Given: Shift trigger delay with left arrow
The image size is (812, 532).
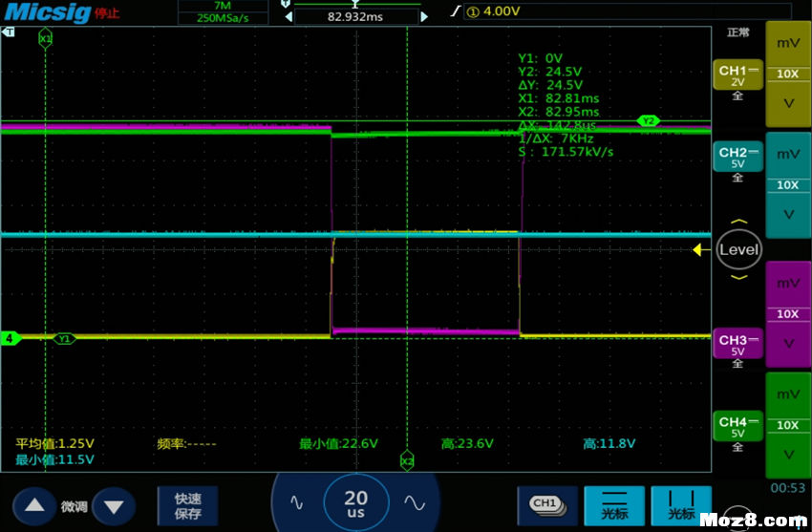Looking at the screenshot, I should [x=288, y=16].
